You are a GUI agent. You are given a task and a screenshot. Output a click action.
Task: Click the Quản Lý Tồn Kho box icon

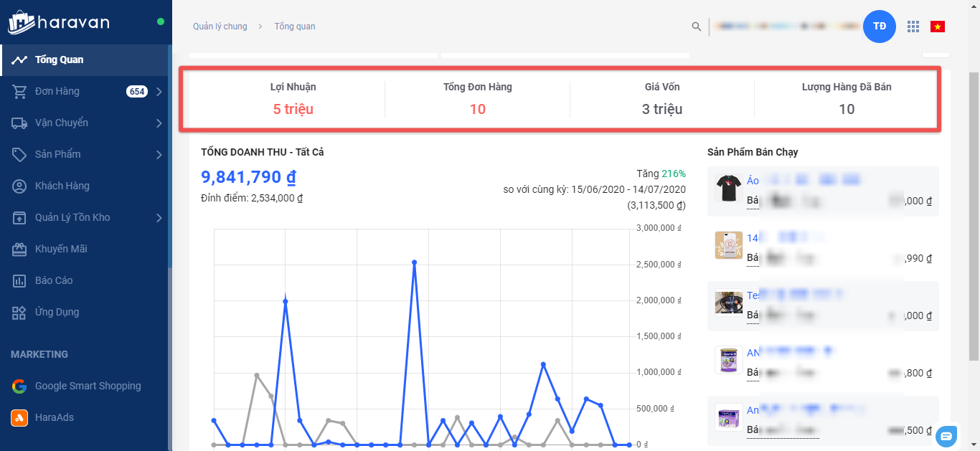click(x=19, y=218)
